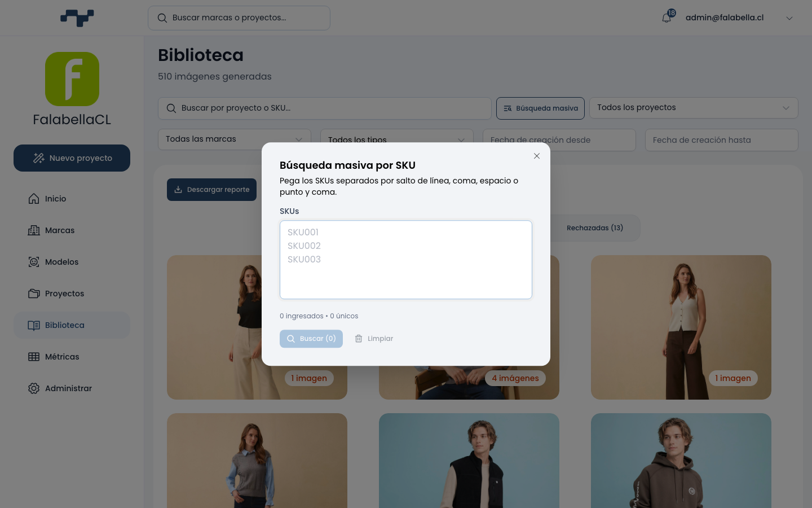Click the magnifier icon in global search

(x=162, y=18)
